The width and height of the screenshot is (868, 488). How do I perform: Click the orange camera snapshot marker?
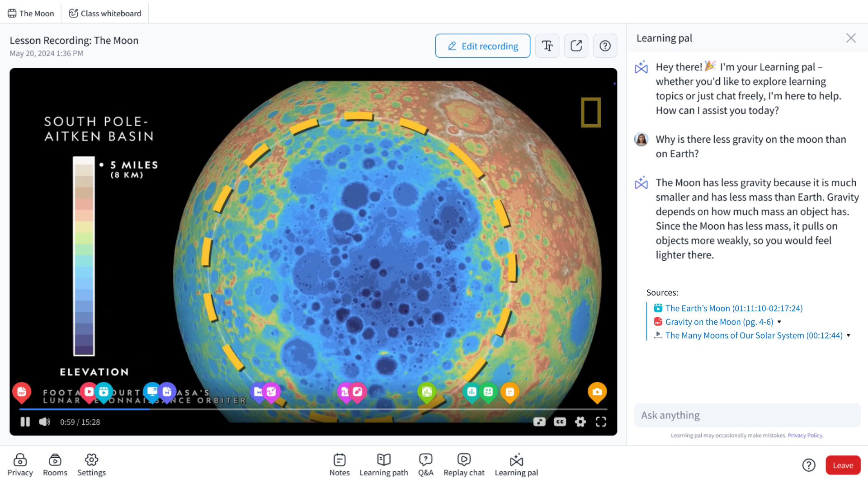597,392
